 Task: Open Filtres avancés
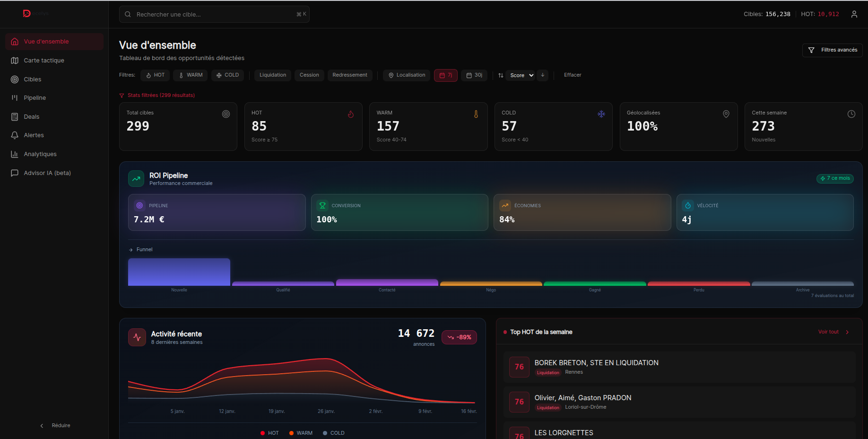pyautogui.click(x=832, y=50)
